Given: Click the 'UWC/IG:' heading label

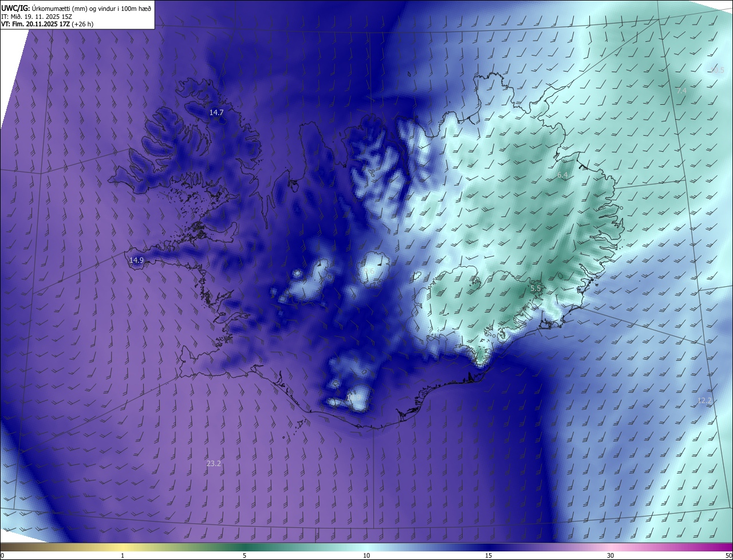Looking at the screenshot, I should (x=16, y=7).
